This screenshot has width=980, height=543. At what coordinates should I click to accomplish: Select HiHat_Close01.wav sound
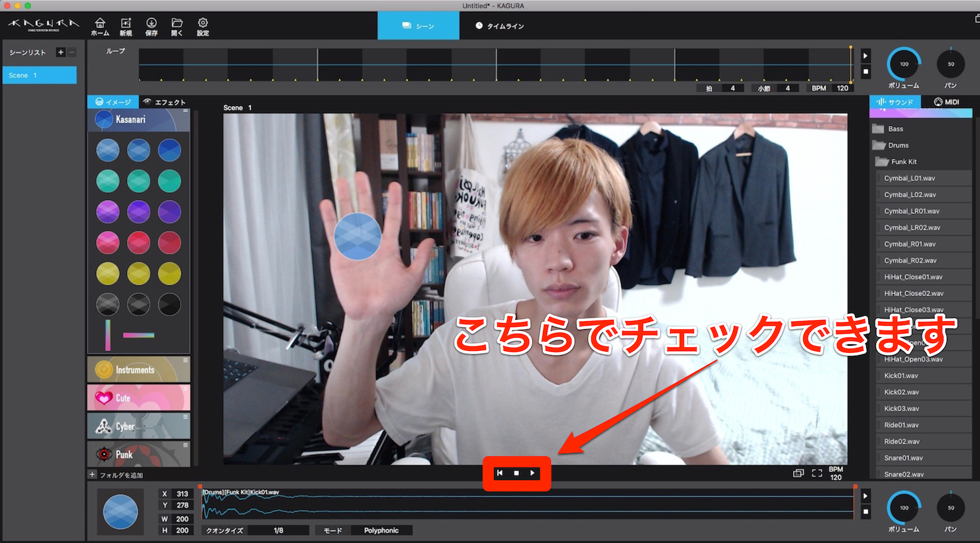pos(924,277)
